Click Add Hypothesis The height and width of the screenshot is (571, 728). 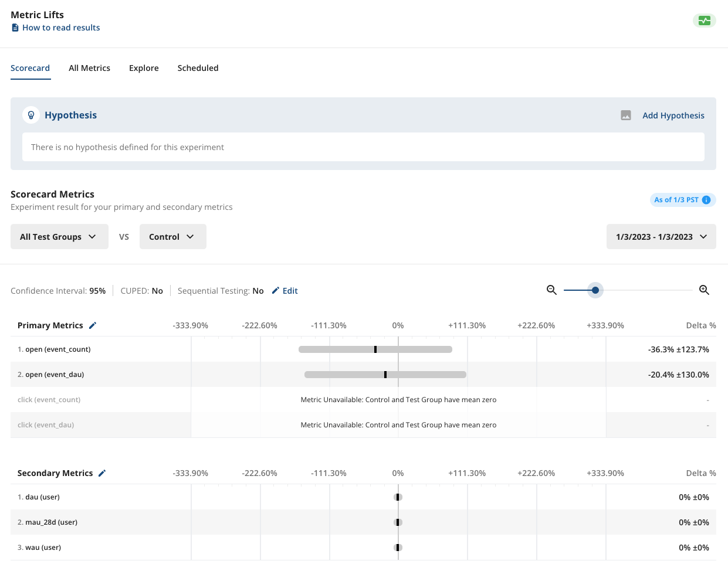(673, 115)
